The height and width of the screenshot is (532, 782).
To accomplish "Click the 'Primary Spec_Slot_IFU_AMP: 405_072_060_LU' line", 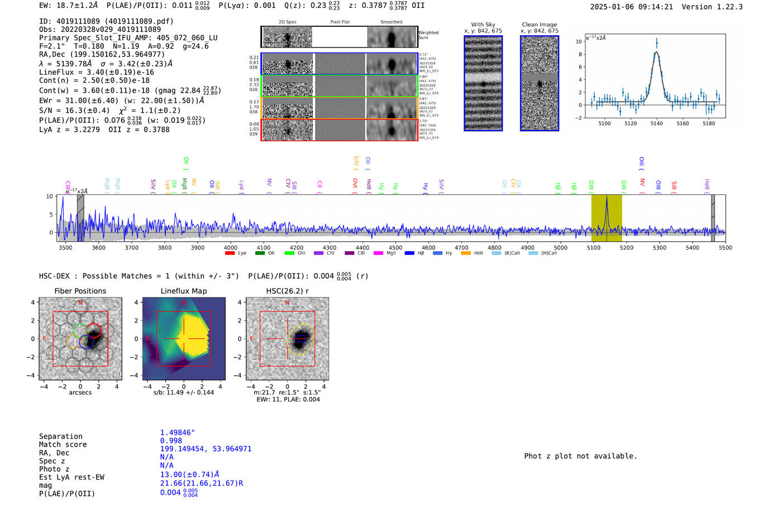I will [x=128, y=38].
